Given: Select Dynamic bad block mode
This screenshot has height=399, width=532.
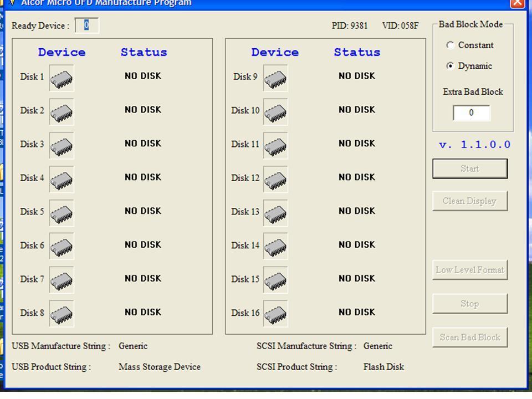Looking at the screenshot, I should [x=451, y=66].
